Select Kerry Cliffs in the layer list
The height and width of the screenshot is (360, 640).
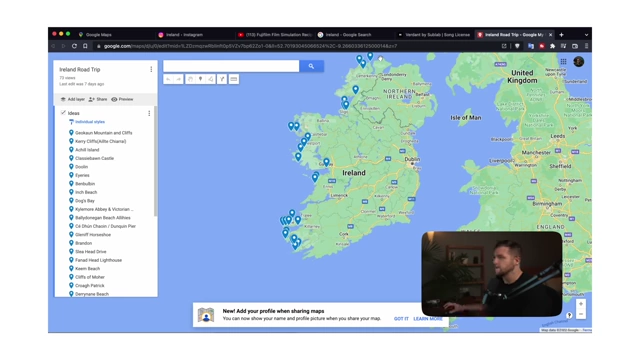[x=100, y=141]
